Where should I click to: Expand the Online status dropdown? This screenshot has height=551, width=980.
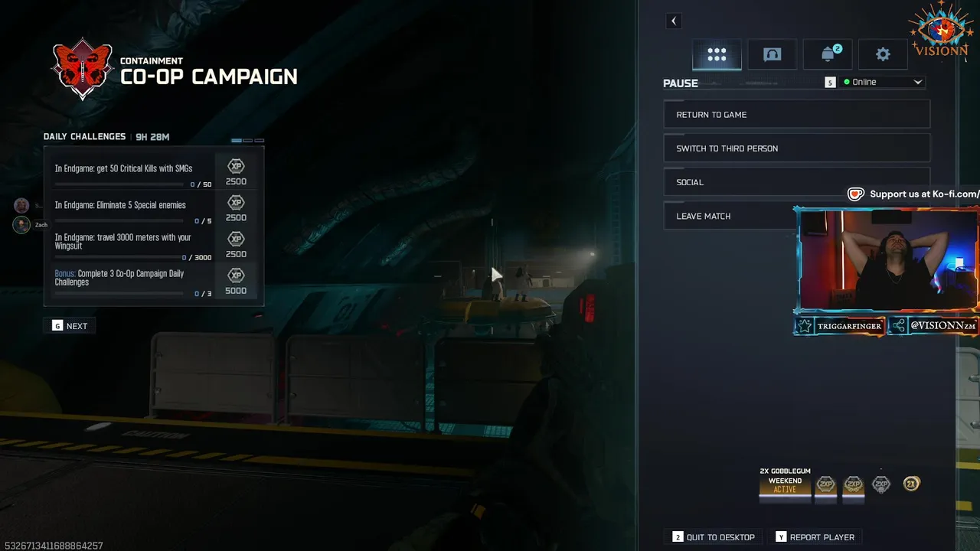[x=884, y=82]
